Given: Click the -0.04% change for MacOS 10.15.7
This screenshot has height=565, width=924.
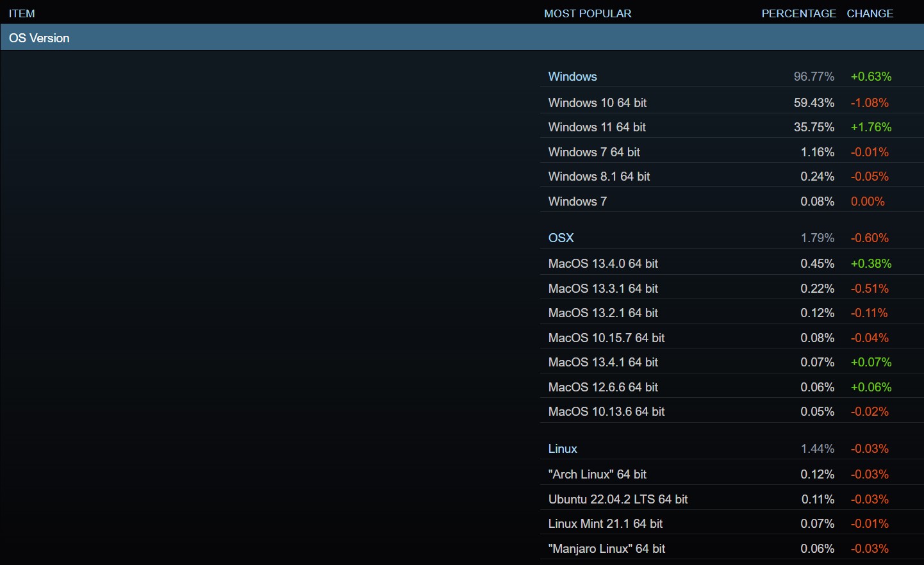Looking at the screenshot, I should (870, 338).
